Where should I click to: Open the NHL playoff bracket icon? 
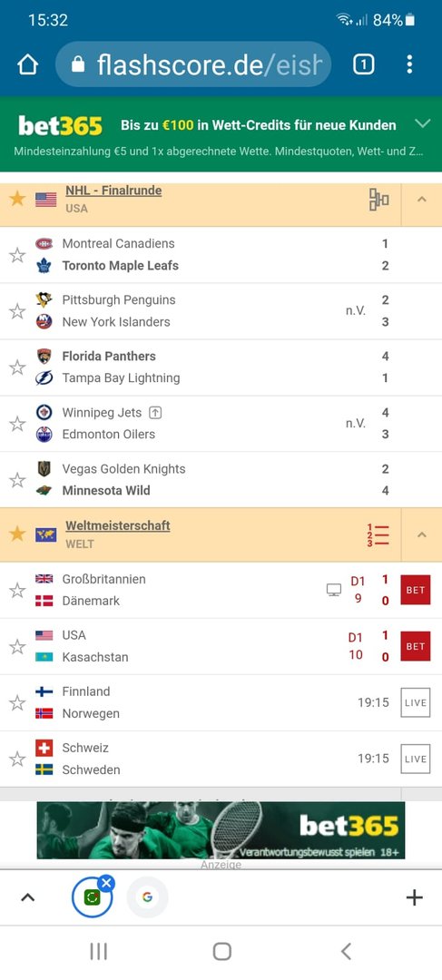[378, 200]
